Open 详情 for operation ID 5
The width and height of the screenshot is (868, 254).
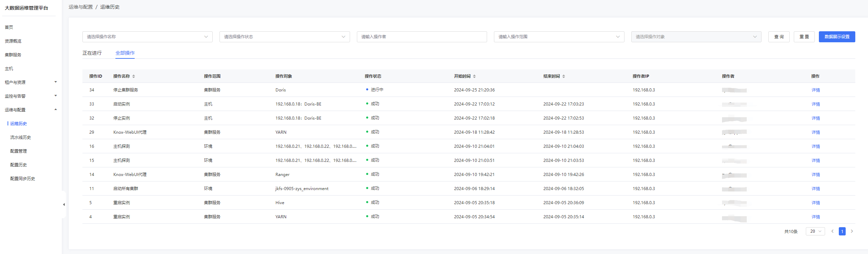(x=816, y=203)
